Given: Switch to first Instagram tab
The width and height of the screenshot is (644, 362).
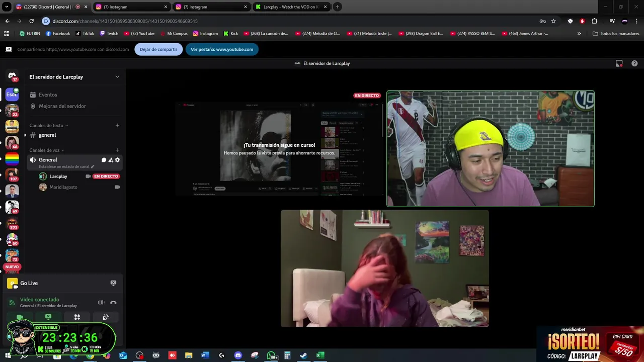Looking at the screenshot, I should pos(132,7).
